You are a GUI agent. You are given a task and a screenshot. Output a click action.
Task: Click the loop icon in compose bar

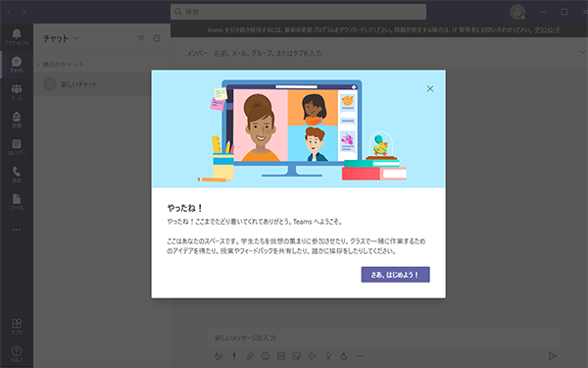tap(344, 355)
